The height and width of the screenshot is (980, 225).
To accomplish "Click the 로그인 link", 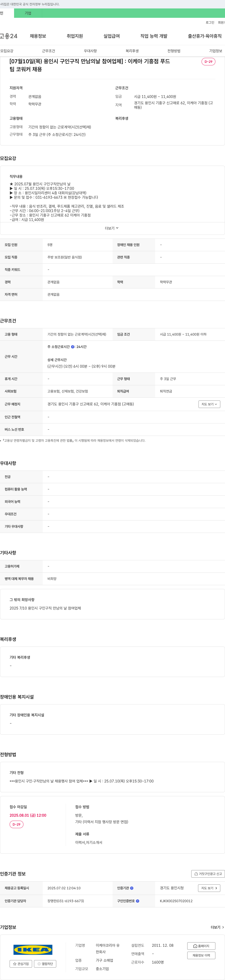I will tap(210, 23).
